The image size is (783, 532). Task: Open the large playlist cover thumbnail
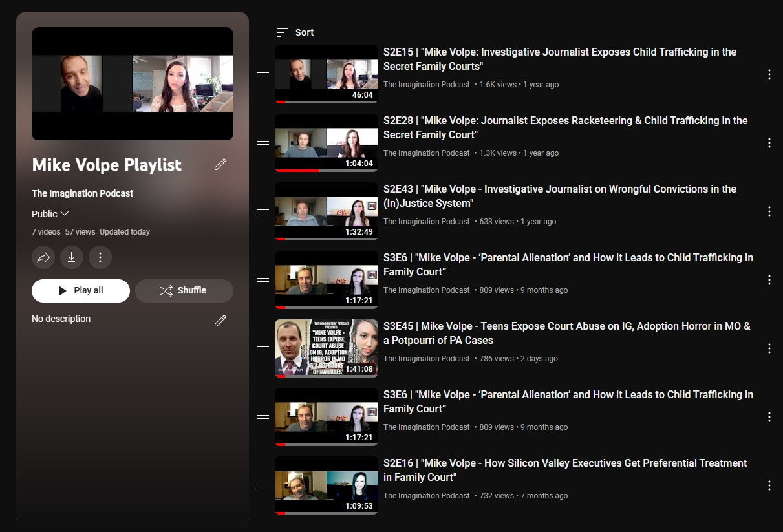click(x=133, y=83)
